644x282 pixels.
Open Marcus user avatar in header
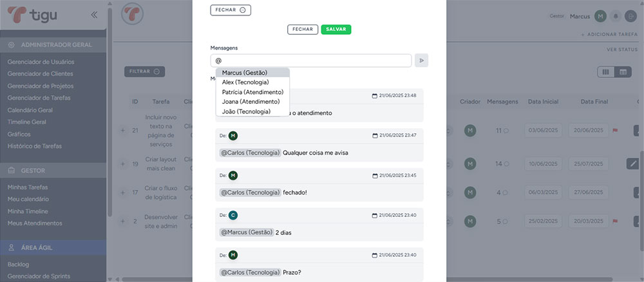[x=600, y=16]
